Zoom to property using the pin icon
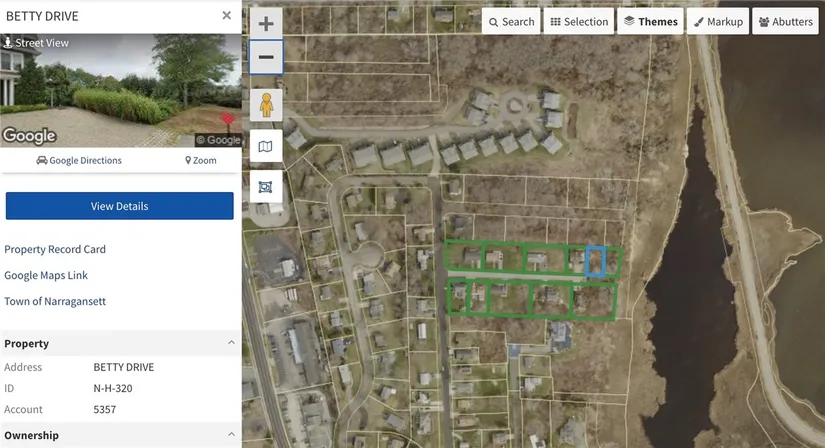 [x=201, y=160]
